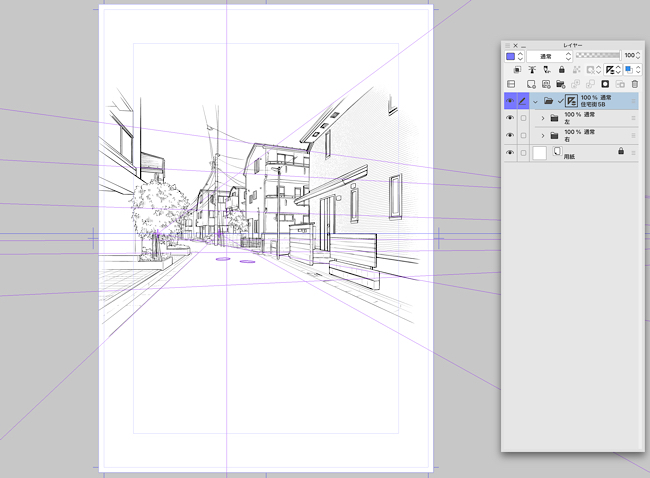Click the Merge with Layer Below icon
This screenshot has height=478, width=650.
tap(590, 84)
